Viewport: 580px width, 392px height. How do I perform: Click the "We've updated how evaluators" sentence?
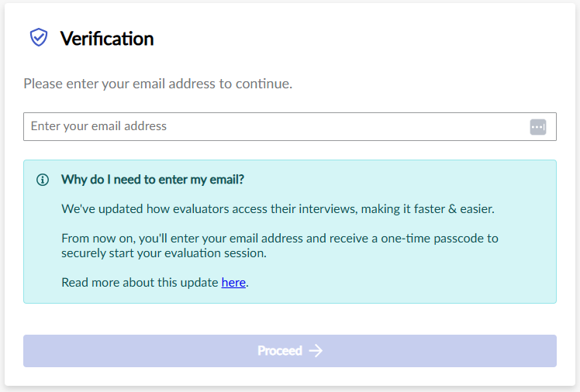pos(278,209)
